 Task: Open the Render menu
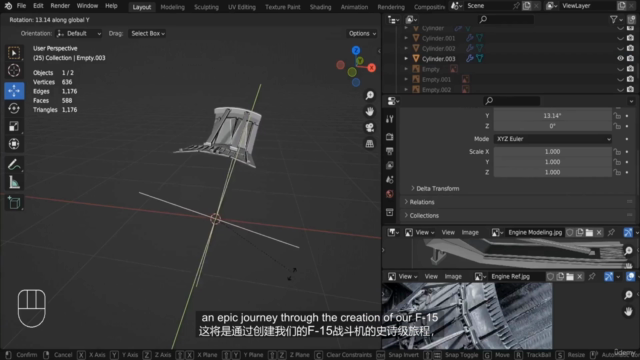[60, 6]
